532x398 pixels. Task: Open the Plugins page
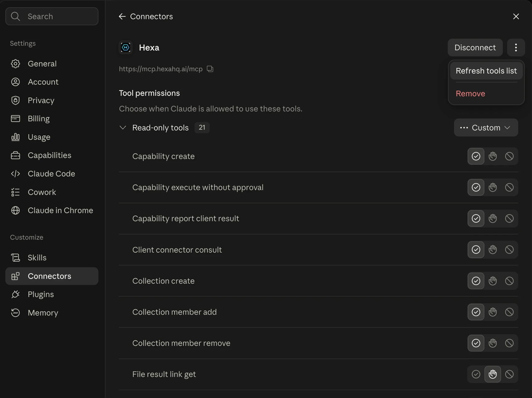[52, 294]
